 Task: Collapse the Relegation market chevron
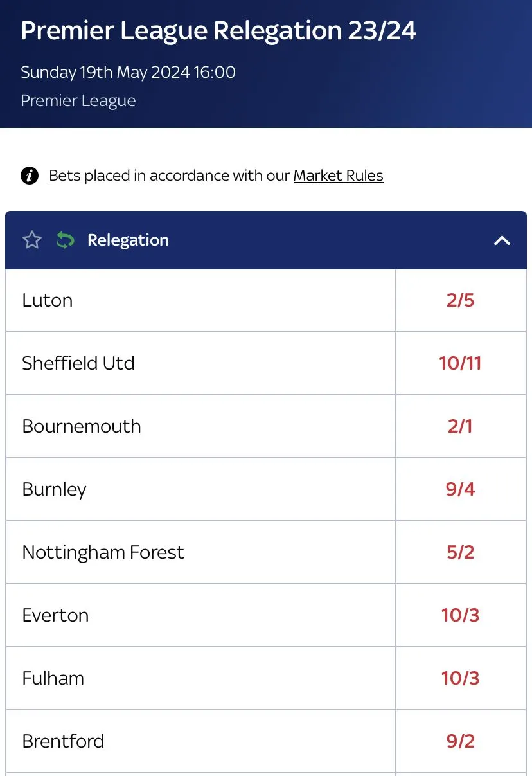[x=502, y=240]
